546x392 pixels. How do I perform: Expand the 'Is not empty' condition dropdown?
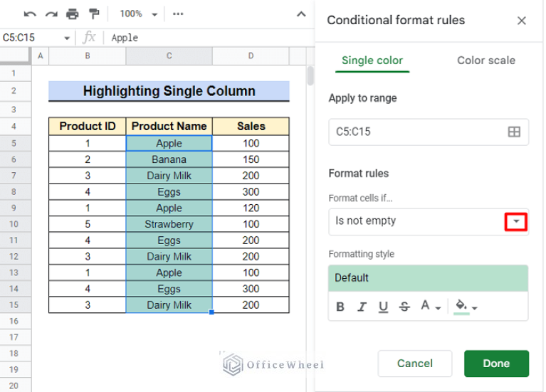[x=515, y=221]
